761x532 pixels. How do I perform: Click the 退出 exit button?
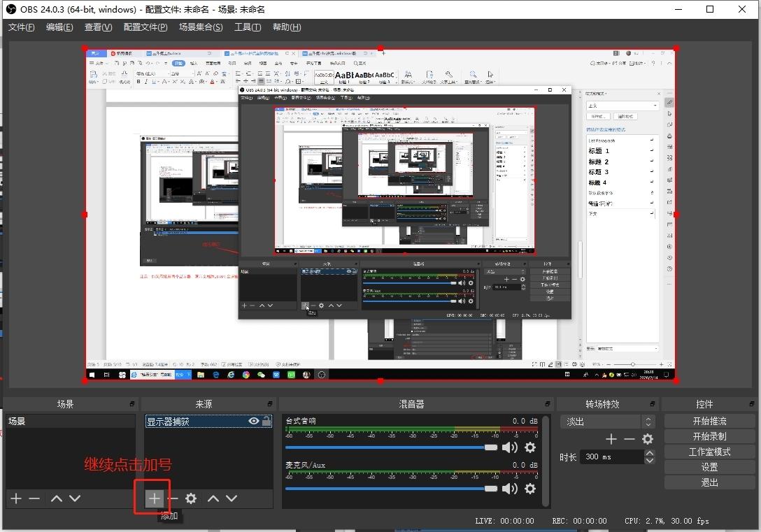709,482
